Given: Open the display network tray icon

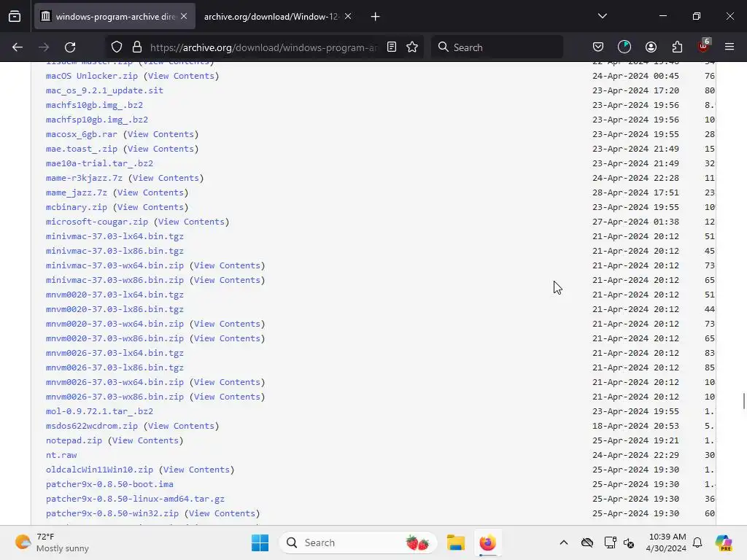Looking at the screenshot, I should click(x=611, y=542).
